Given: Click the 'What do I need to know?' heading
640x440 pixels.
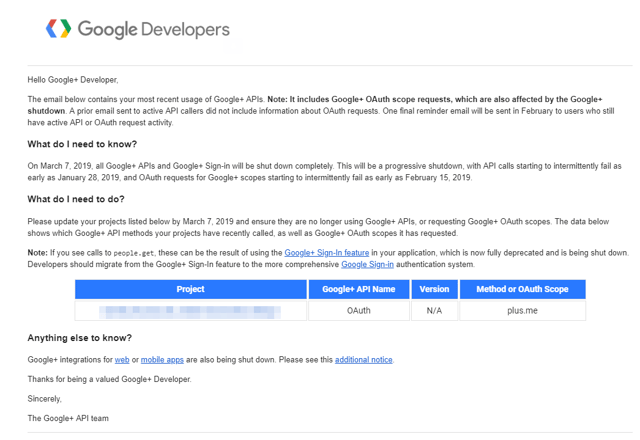Looking at the screenshot, I should point(82,144).
